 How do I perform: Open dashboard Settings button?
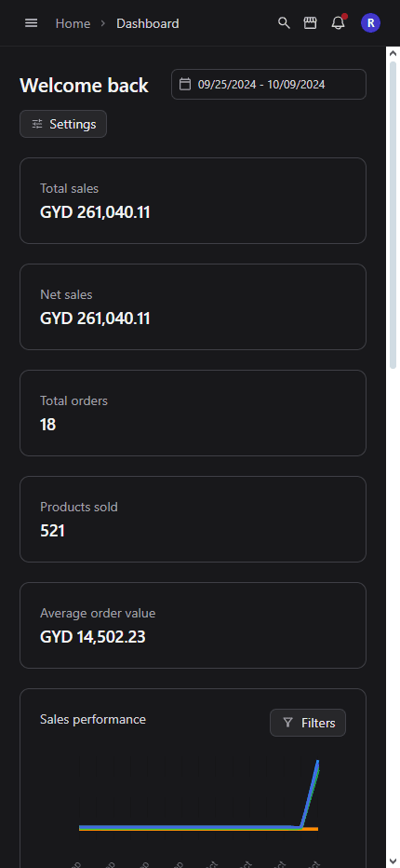click(63, 124)
